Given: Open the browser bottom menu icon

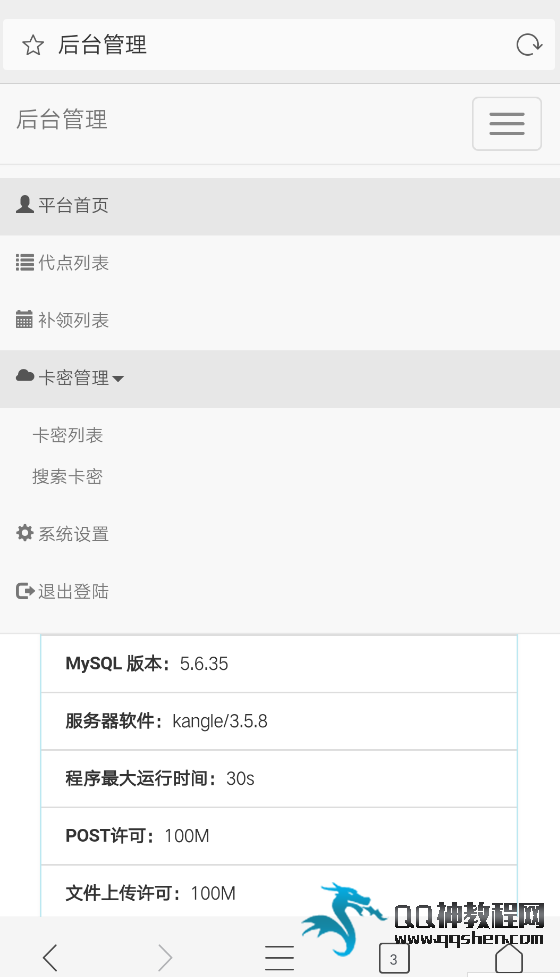Looking at the screenshot, I should coord(279,957).
